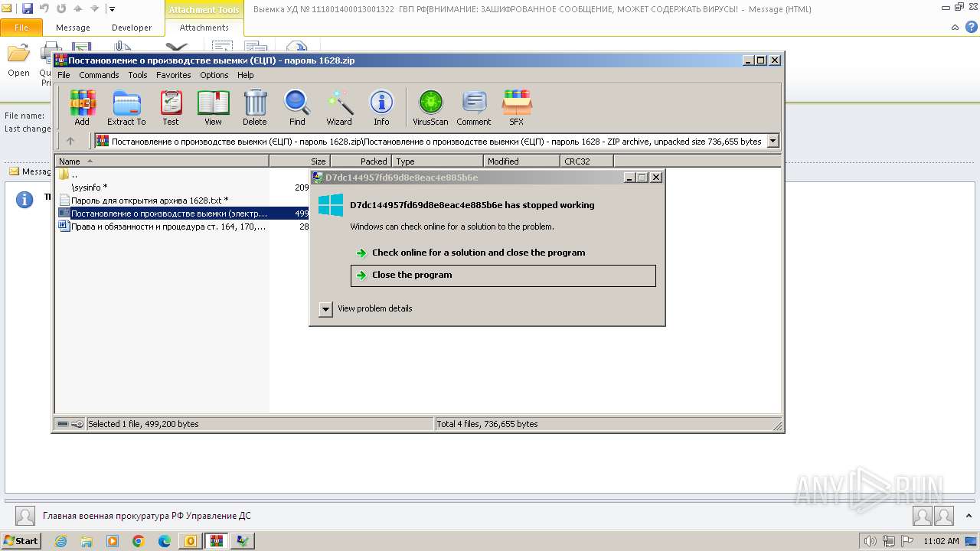
Task: Open Windows Media Player from taskbar
Action: (113, 541)
